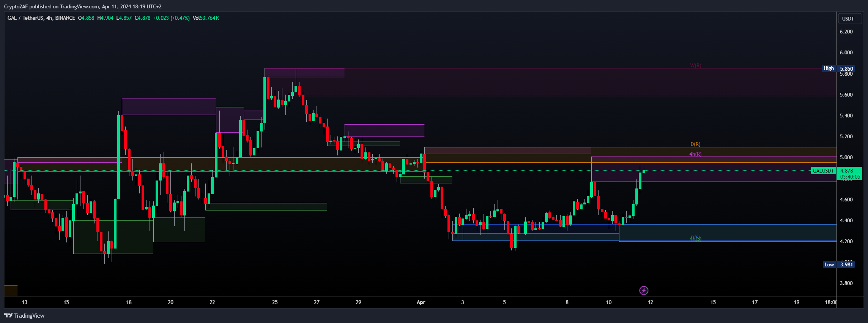Click the 5.400 price axis label
The width and height of the screenshot is (868, 323).
[x=846, y=116]
